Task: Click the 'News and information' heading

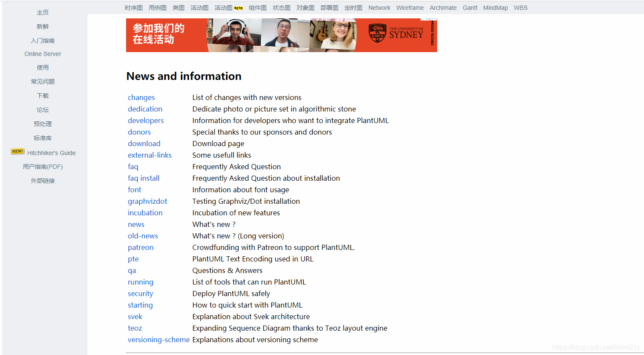Action: tap(184, 76)
